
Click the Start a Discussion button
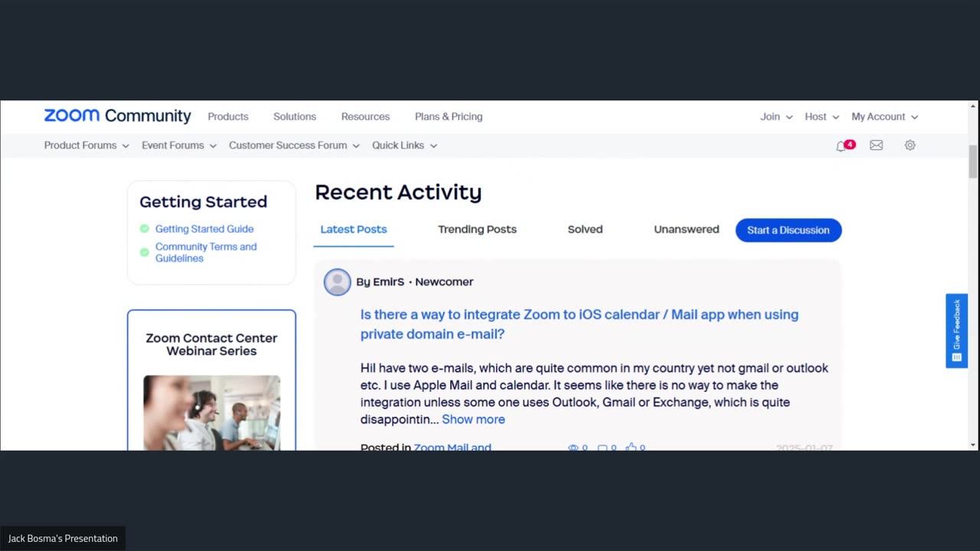(x=789, y=230)
